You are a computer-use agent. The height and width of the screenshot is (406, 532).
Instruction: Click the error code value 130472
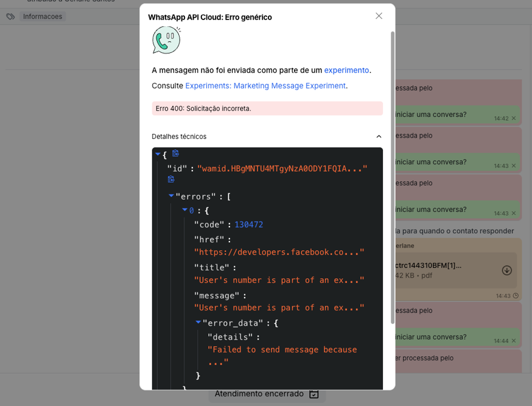[x=248, y=225]
